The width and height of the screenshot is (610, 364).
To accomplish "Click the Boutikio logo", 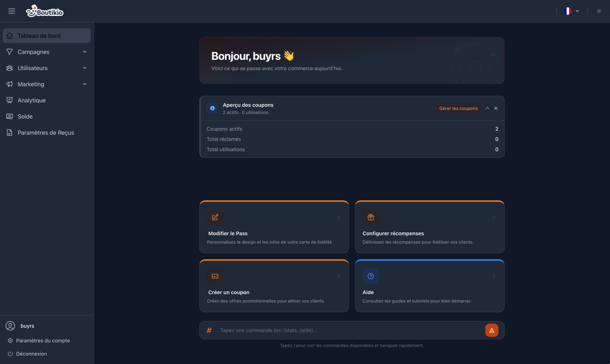I will [45, 11].
